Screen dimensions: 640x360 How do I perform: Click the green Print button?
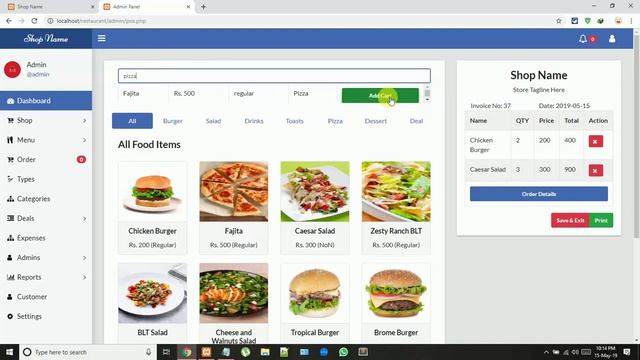(x=601, y=220)
